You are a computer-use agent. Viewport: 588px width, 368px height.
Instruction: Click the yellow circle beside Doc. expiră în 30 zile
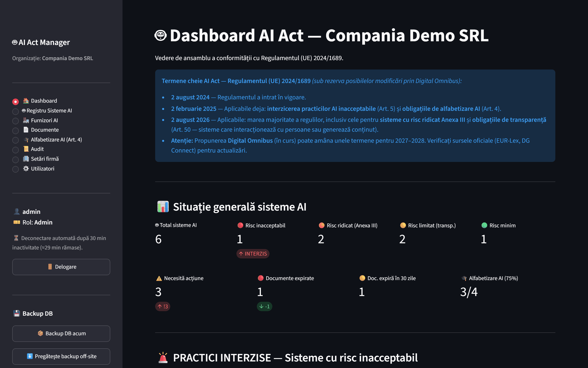tap(362, 278)
